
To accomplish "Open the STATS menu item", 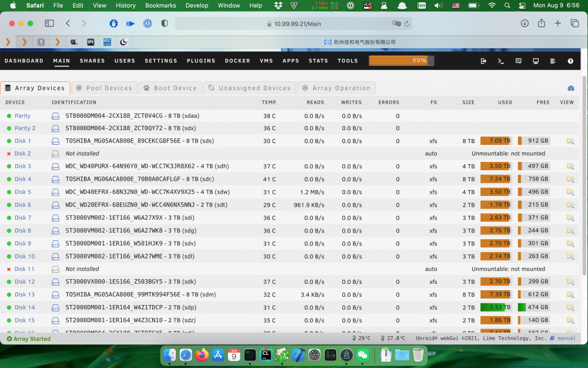I will point(318,61).
